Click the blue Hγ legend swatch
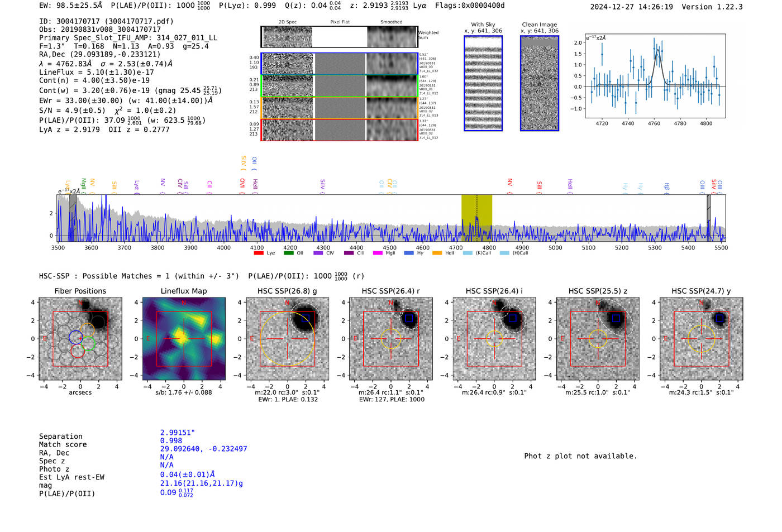The width and height of the screenshot is (782, 532). point(409,253)
